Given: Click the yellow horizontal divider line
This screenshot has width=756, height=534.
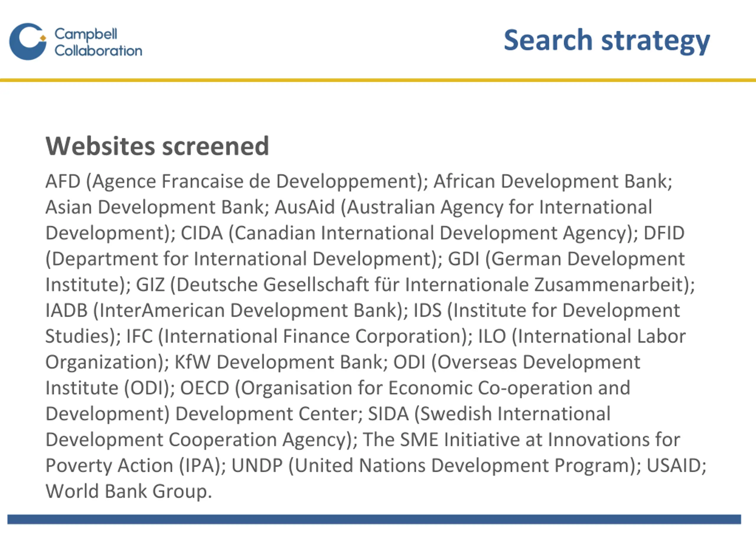Looking at the screenshot, I should [378, 80].
